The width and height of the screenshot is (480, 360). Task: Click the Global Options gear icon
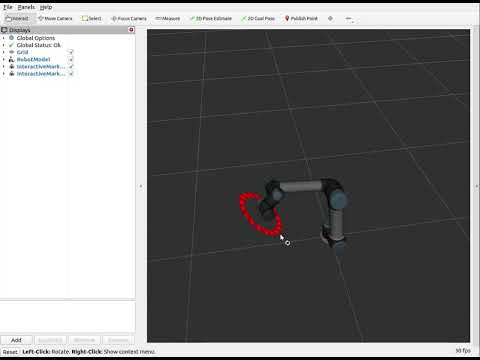[x=11, y=38]
